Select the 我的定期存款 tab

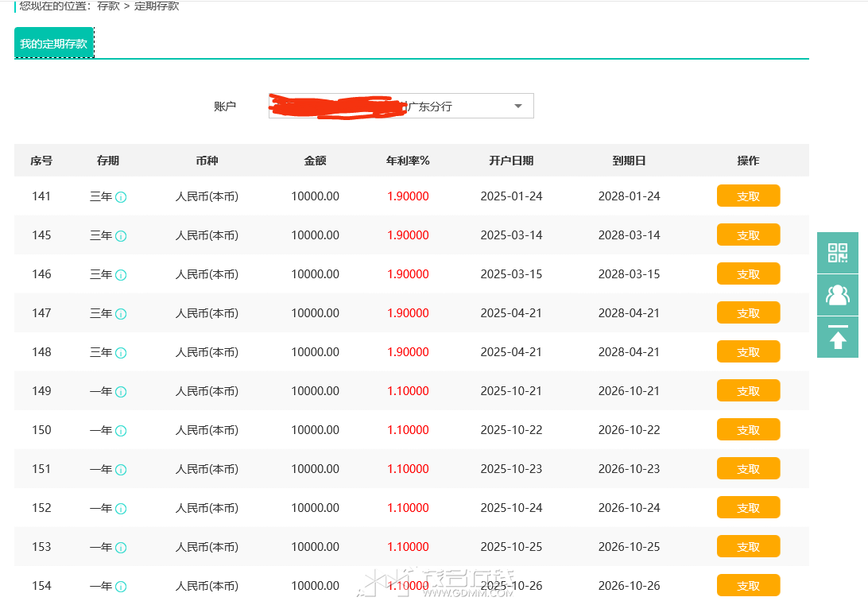point(54,44)
